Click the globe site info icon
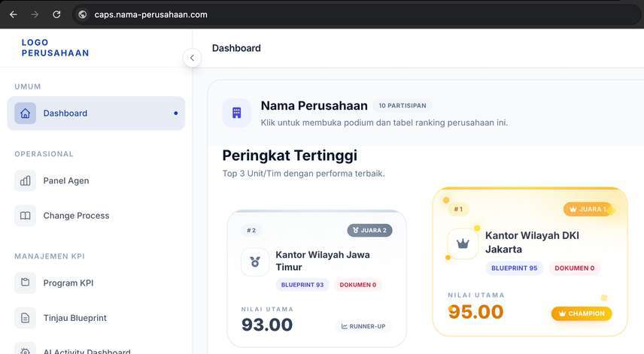Screen dimensions: 644x354 tap(83, 15)
